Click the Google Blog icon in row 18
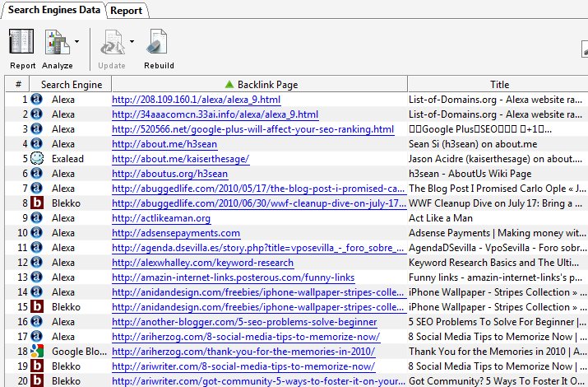 tap(36, 352)
